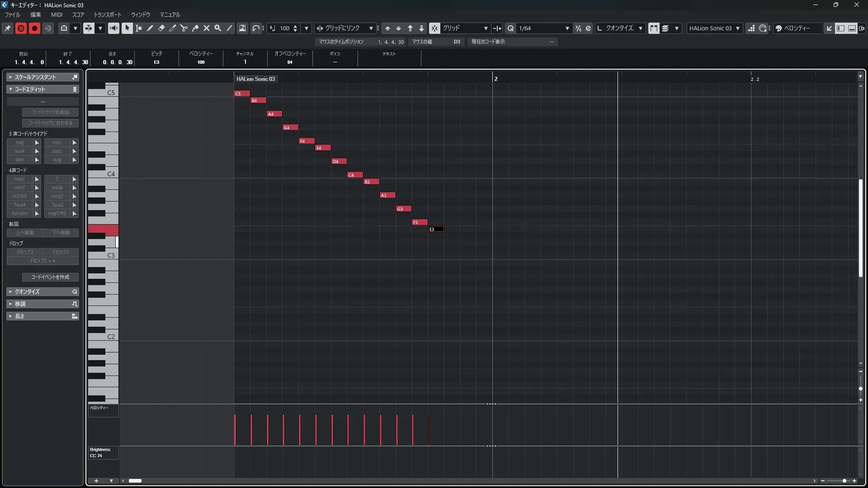Select the Mute tool (X icon)
This screenshot has width=868, height=488.
click(x=207, y=28)
